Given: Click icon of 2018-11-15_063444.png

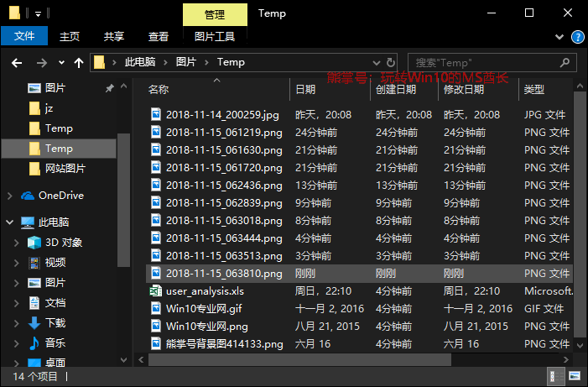Looking at the screenshot, I should pyautogui.click(x=156, y=238).
